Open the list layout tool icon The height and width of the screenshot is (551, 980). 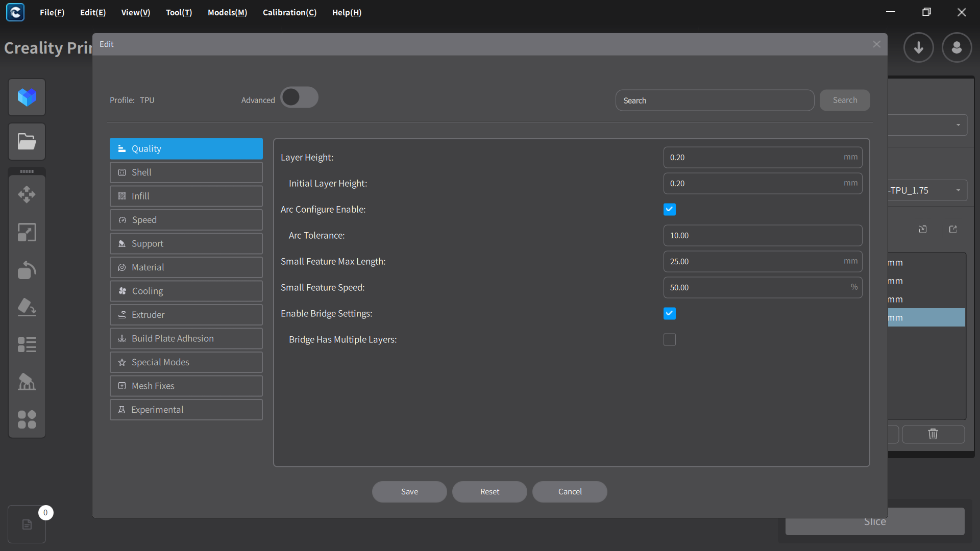[x=27, y=344]
